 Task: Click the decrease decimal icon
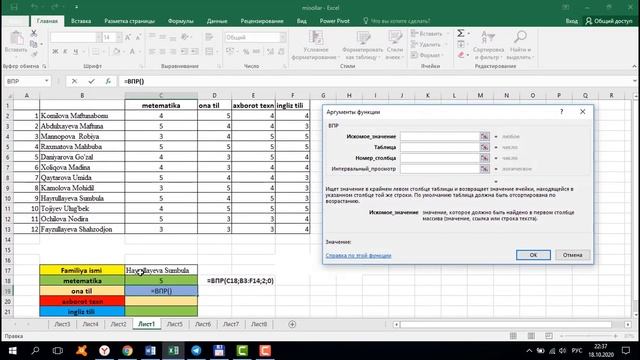[x=281, y=51]
